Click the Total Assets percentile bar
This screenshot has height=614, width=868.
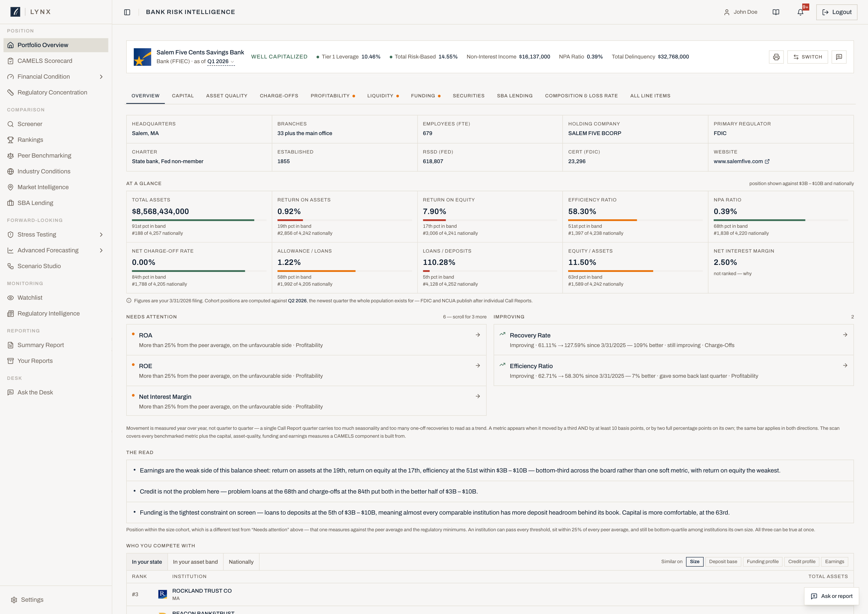point(199,220)
